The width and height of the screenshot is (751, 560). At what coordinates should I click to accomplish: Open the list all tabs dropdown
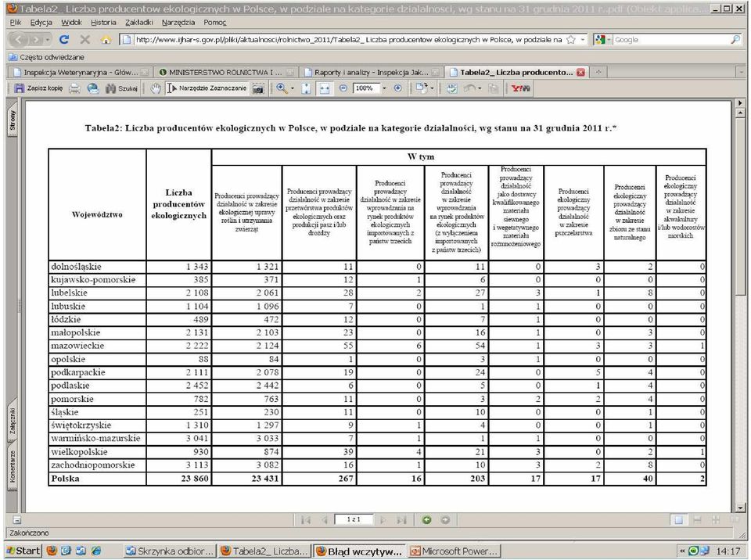pyautogui.click(x=742, y=72)
